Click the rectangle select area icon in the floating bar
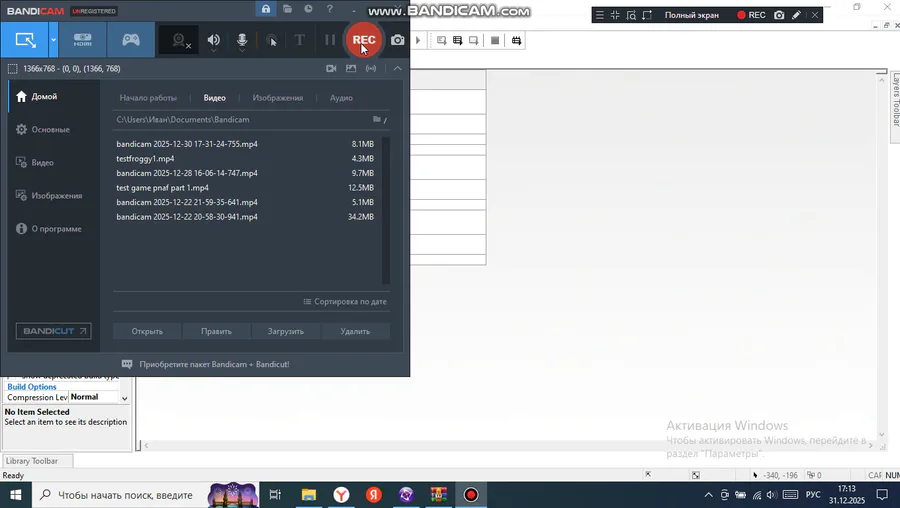 point(647,15)
